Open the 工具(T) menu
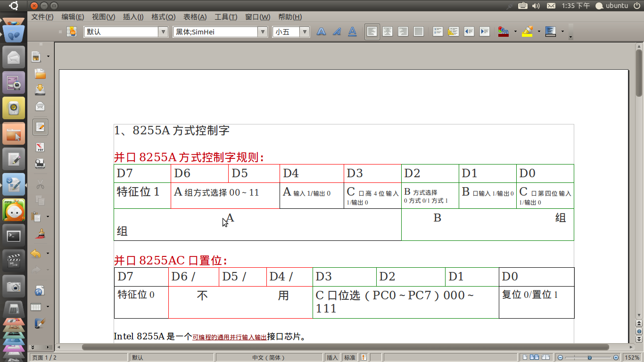644x362 pixels. click(x=226, y=17)
